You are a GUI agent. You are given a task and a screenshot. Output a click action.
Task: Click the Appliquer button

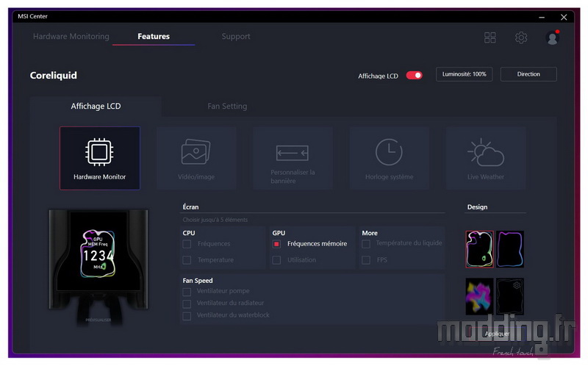pyautogui.click(x=497, y=334)
